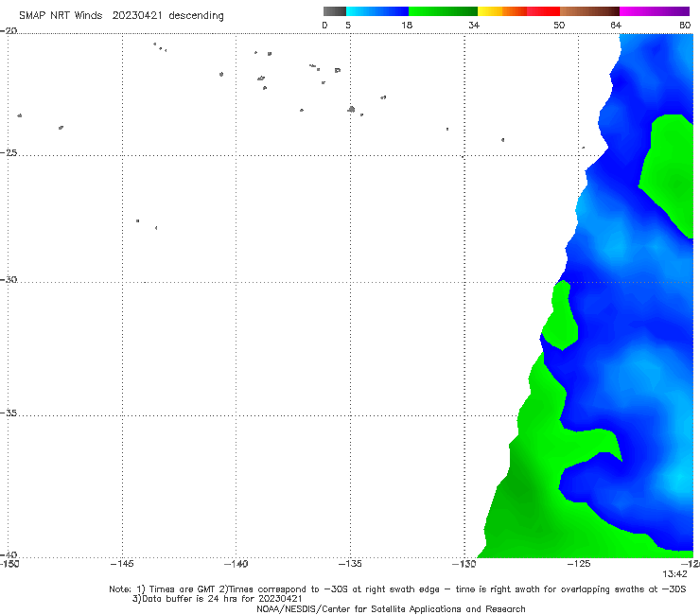Click the word "descending" in the title

pos(196,16)
